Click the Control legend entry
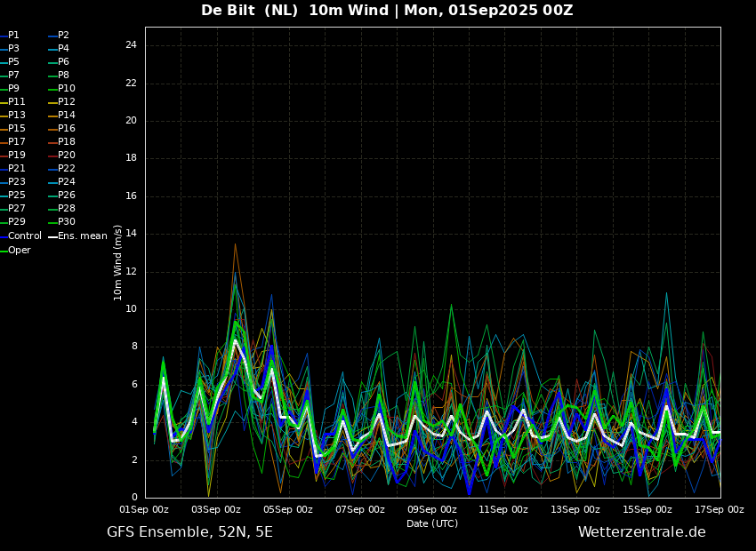The height and width of the screenshot is (551, 756). 25,236
